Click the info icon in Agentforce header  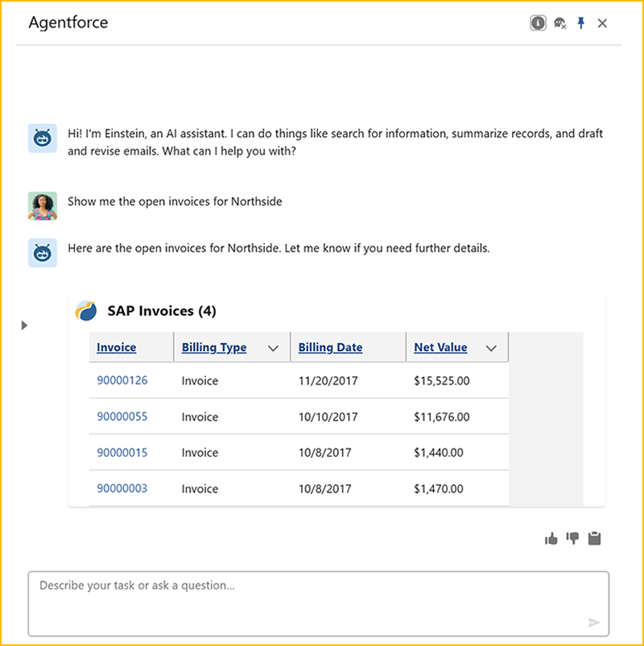[538, 23]
